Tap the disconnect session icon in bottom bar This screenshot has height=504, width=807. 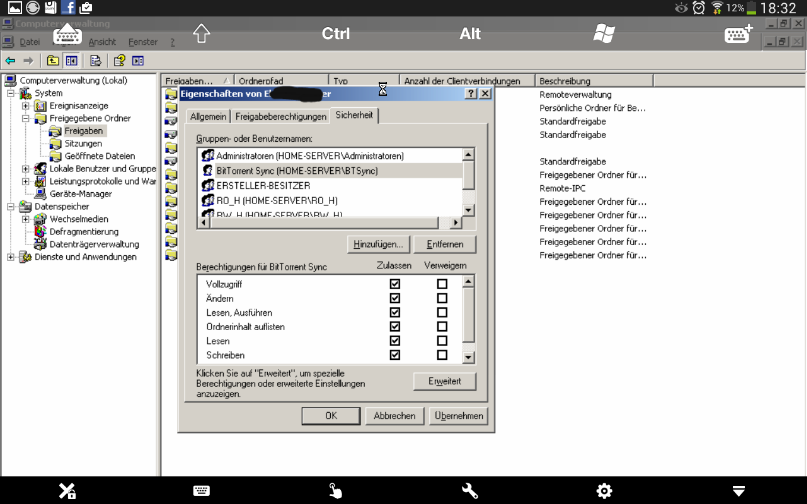pyautogui.click(x=67, y=491)
